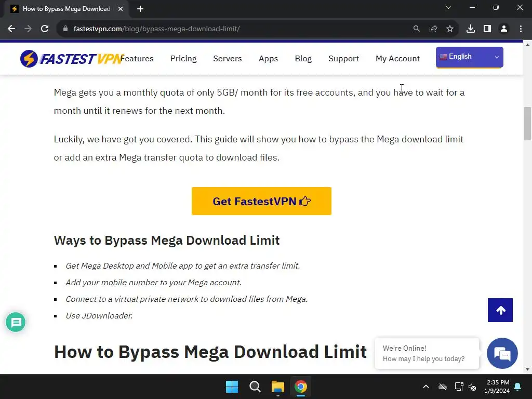Image resolution: width=532 pixels, height=399 pixels.
Task: Go to the Pricing page
Action: pyautogui.click(x=183, y=59)
